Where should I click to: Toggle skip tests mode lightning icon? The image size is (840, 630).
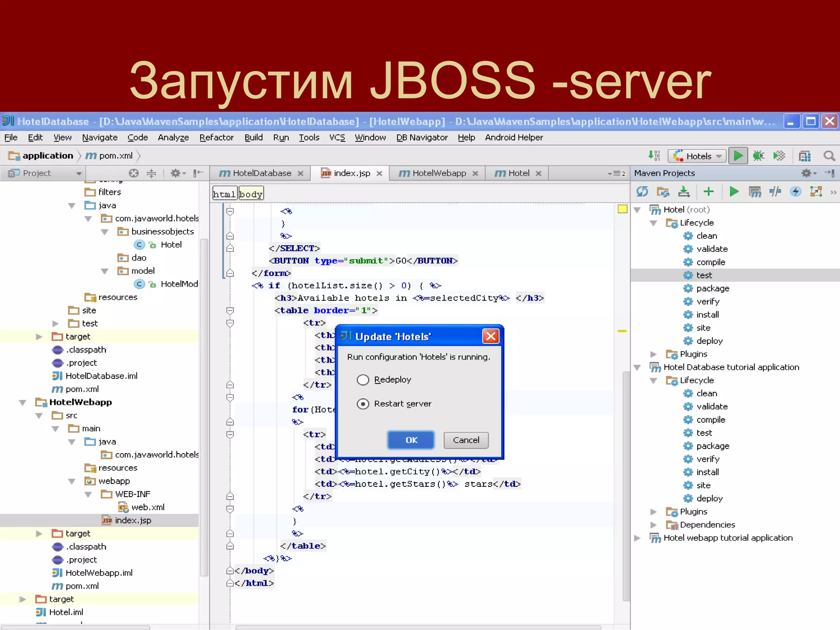point(795,192)
